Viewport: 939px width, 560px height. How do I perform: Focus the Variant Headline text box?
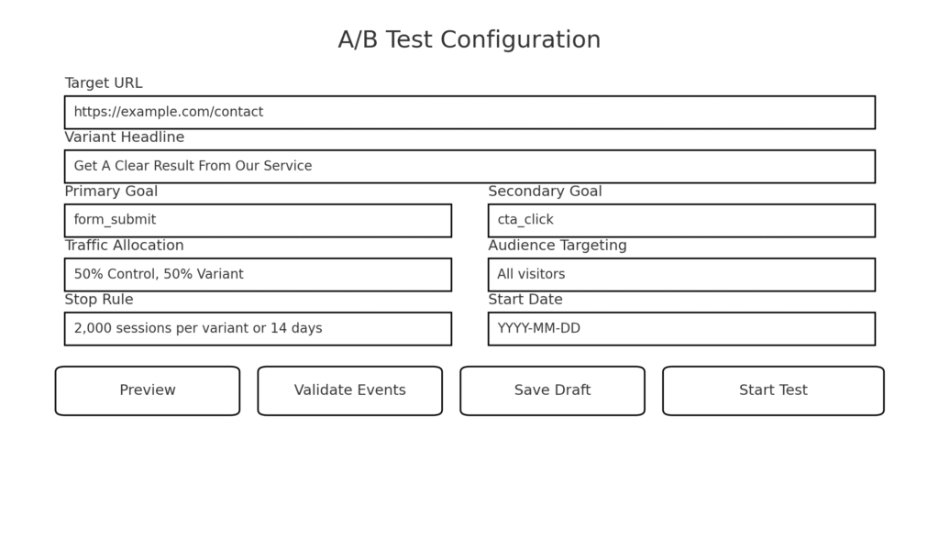(469, 166)
